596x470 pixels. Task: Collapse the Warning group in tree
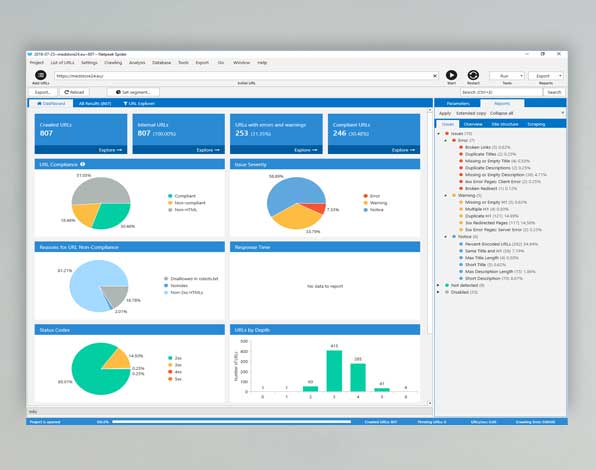click(446, 195)
